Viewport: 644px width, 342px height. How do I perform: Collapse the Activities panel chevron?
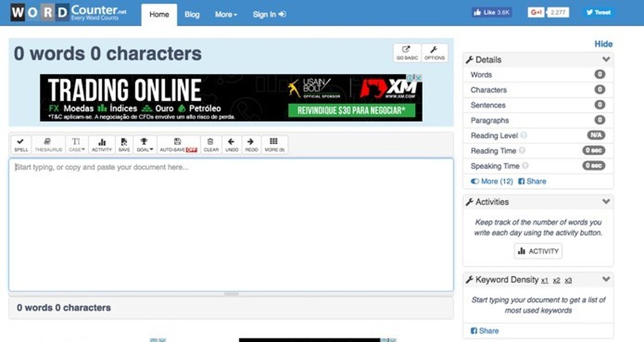pos(606,201)
